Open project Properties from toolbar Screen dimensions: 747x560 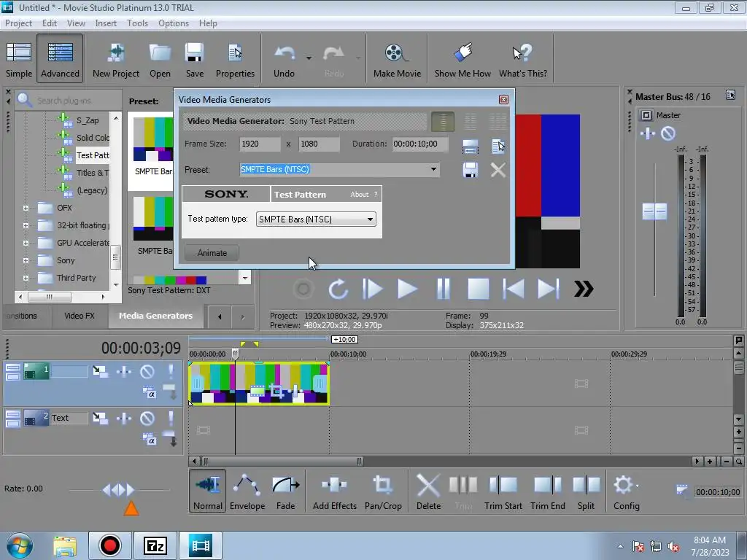coord(235,60)
